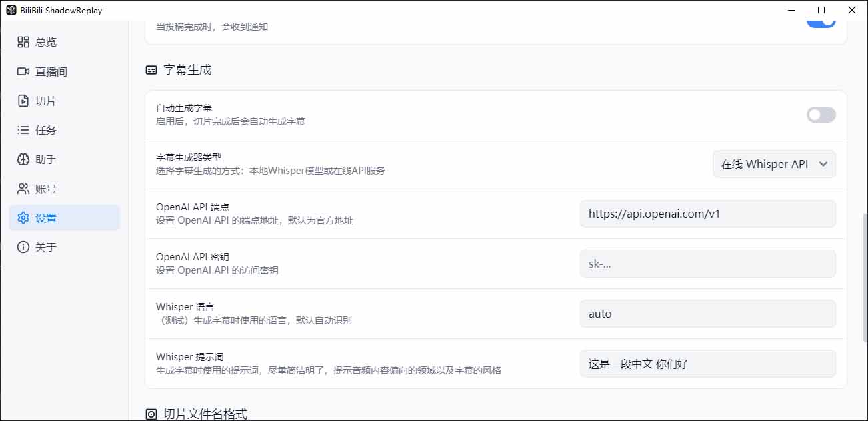868x421 pixels.
Task: Open the 切片 clips page
Action: click(65, 101)
